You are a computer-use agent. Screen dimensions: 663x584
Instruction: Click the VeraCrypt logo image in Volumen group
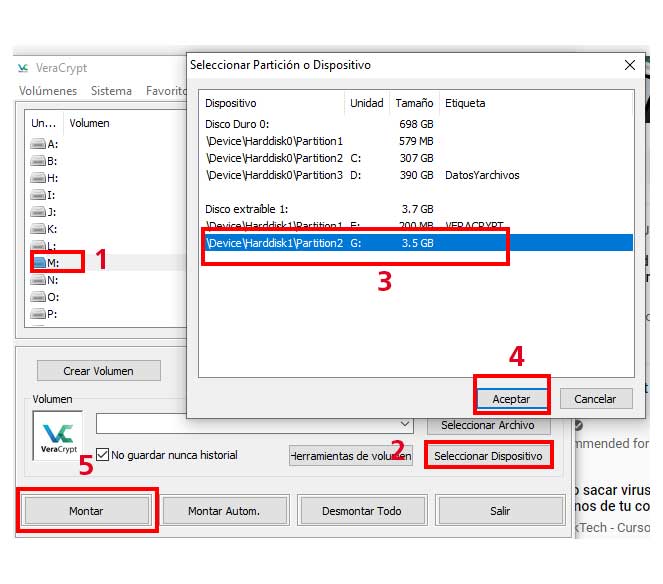(x=58, y=436)
